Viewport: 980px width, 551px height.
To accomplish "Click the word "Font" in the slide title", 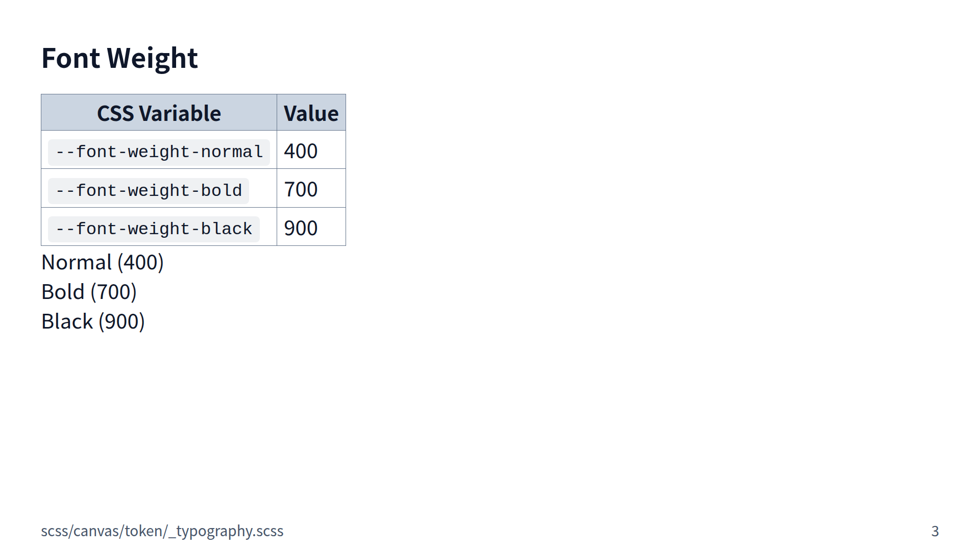I will (70, 58).
